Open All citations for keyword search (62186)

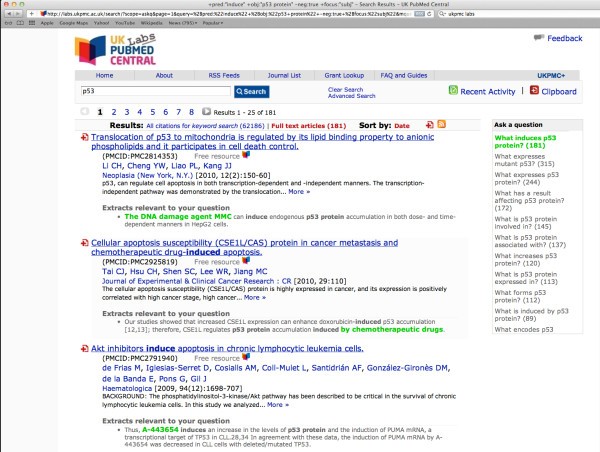click(205, 126)
